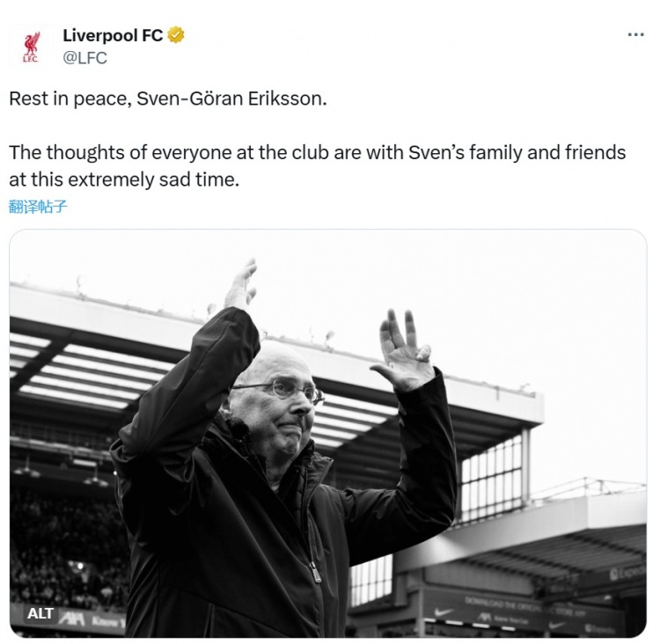Click the man's glasses in the photo
Screen dimensions: 660x644
pyautogui.click(x=282, y=390)
